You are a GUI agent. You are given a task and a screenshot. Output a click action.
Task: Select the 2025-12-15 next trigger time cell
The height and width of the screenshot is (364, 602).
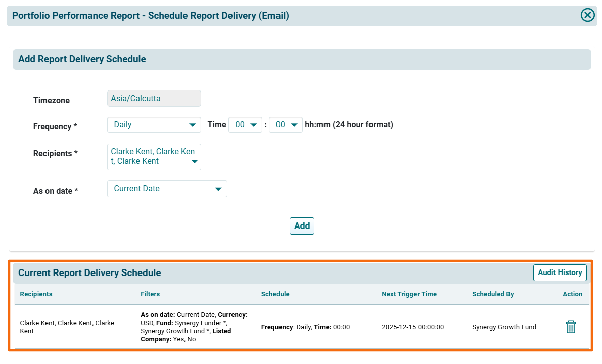(x=412, y=327)
